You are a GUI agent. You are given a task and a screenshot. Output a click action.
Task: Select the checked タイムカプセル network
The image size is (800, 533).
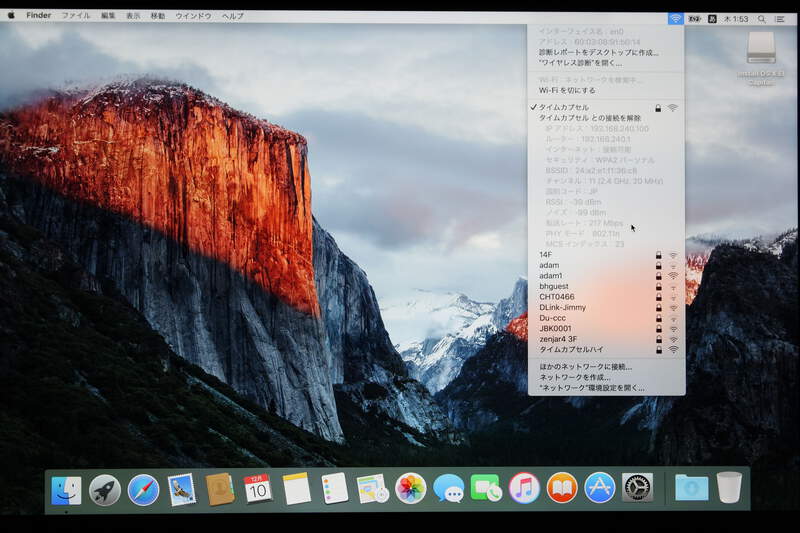(564, 107)
